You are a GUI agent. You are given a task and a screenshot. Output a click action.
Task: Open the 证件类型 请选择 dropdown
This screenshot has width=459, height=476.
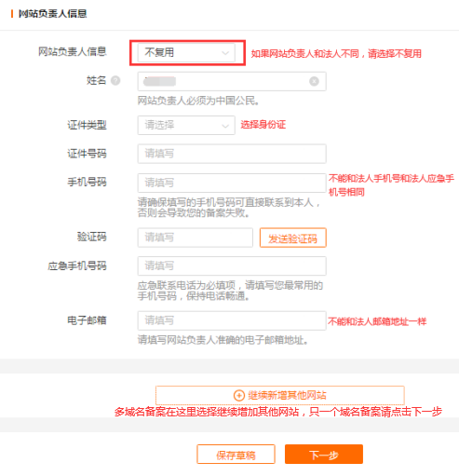tap(186, 125)
